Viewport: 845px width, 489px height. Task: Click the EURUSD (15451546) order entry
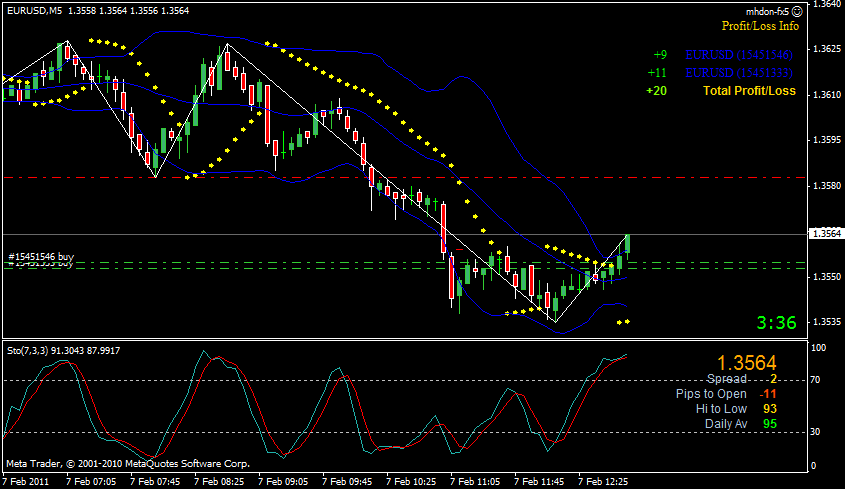739,54
